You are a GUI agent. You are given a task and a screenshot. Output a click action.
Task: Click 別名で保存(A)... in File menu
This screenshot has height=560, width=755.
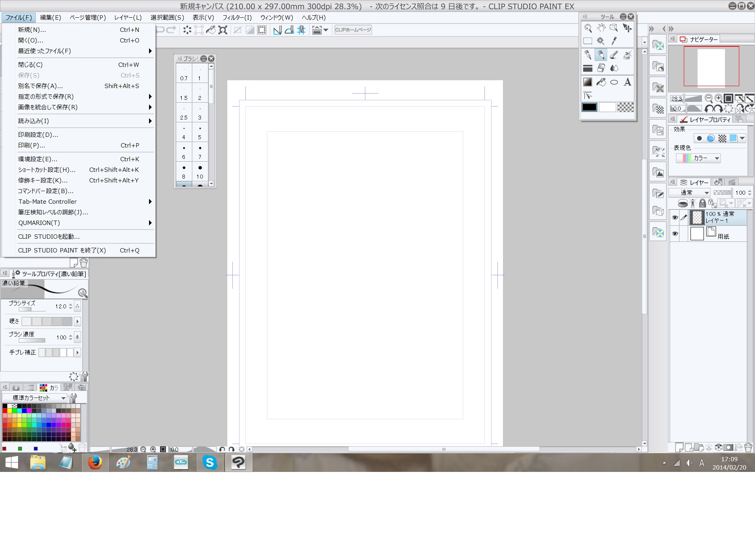tap(41, 86)
